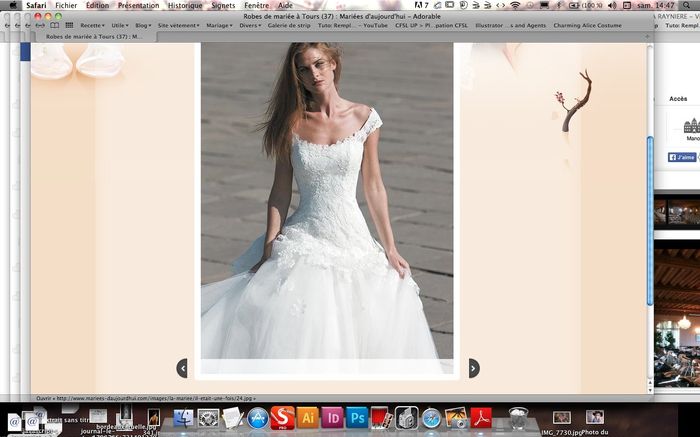Screen dimensions: 700x437
Task: Open the Reading List book icon
Action: [54, 25]
